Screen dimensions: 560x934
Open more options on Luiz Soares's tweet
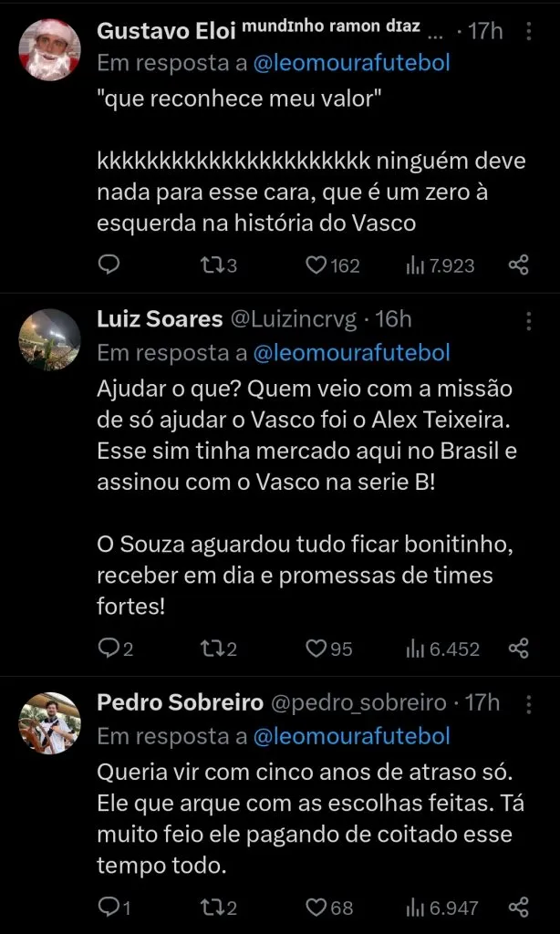click(x=530, y=321)
